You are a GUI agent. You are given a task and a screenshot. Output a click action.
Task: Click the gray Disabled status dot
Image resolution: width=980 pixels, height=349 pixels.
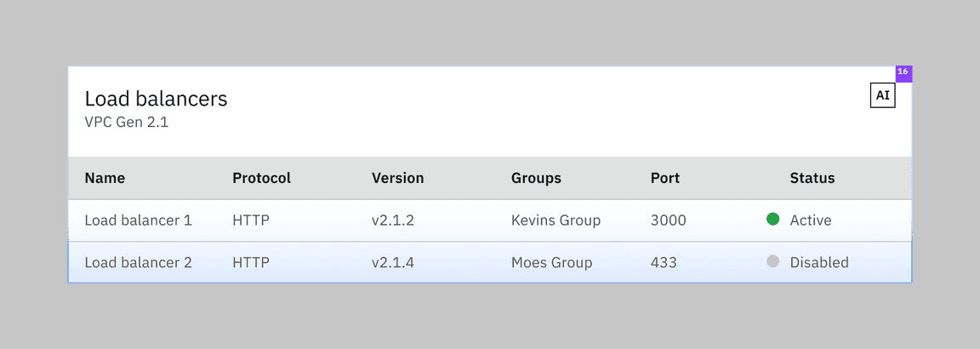772,262
